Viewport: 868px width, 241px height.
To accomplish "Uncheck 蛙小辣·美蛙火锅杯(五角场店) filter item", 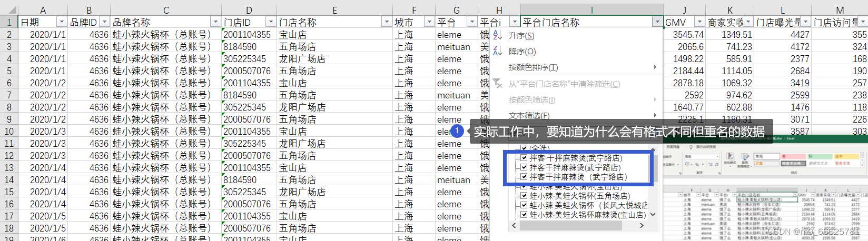I will (x=524, y=196).
